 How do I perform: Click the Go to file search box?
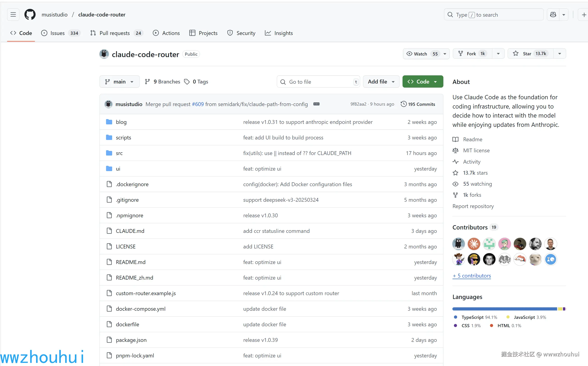click(x=318, y=82)
